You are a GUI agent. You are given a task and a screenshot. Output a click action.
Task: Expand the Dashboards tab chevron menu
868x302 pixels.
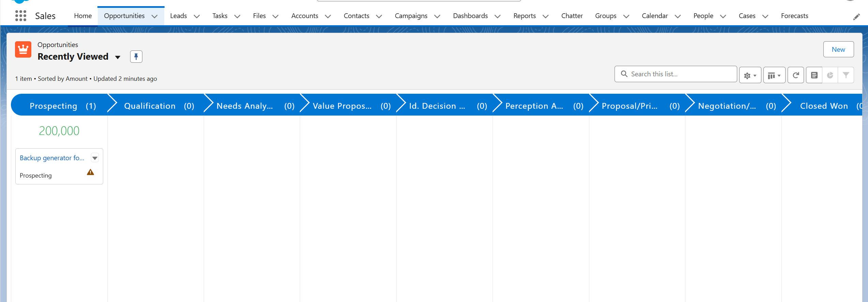tap(498, 16)
